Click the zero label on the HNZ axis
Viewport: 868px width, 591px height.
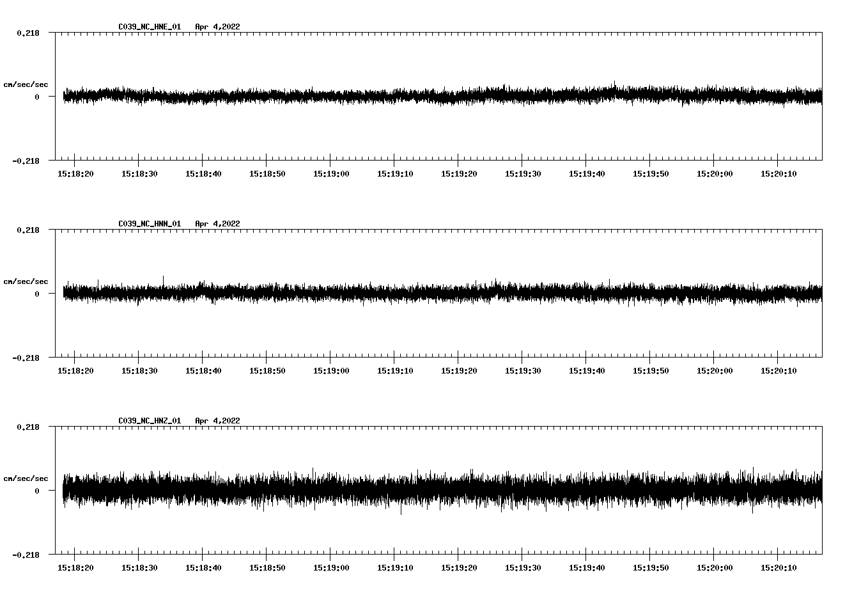coord(37,491)
